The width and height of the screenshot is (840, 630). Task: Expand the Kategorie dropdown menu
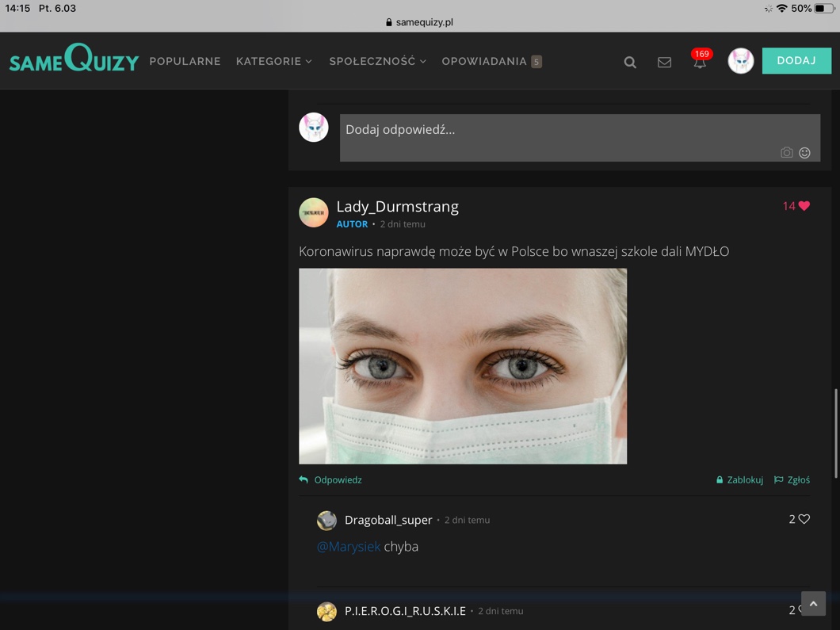point(274,61)
